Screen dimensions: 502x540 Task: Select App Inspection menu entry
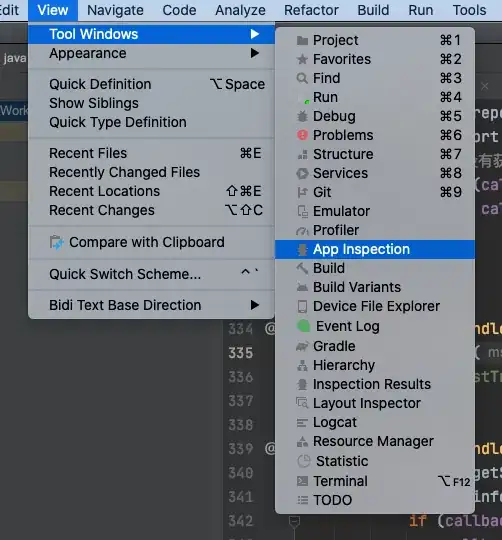coord(375,249)
